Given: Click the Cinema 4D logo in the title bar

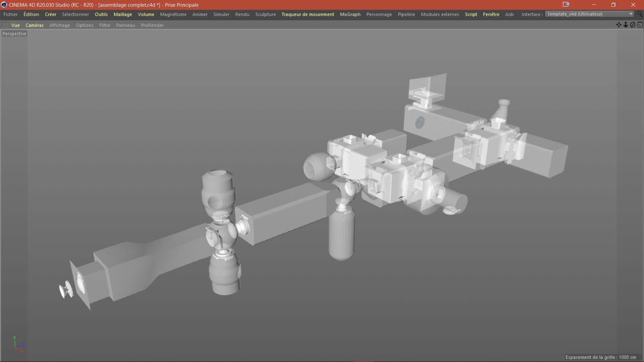Looking at the screenshot, I should click(x=4, y=5).
